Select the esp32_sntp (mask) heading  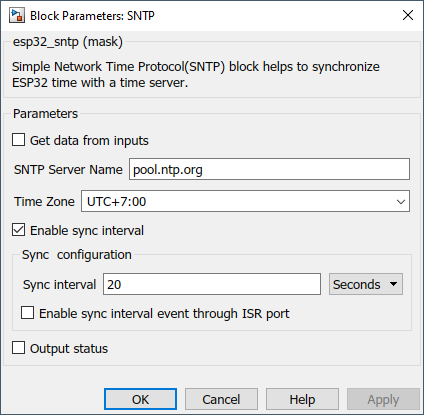pos(68,42)
